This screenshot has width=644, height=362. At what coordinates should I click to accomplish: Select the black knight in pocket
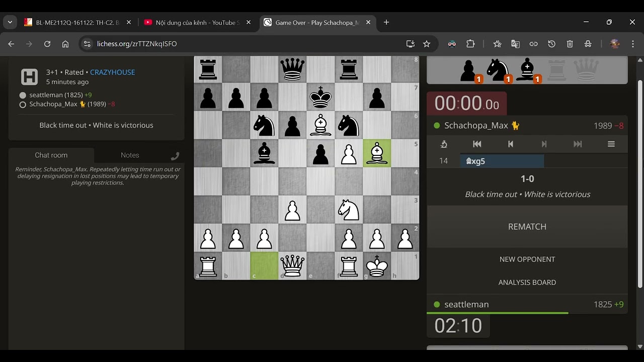[498, 71]
